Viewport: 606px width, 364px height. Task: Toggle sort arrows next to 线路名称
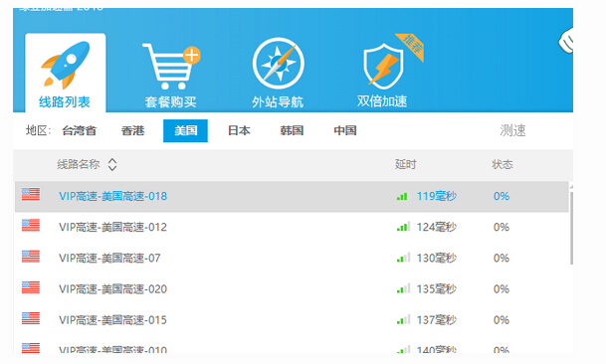coord(112,165)
